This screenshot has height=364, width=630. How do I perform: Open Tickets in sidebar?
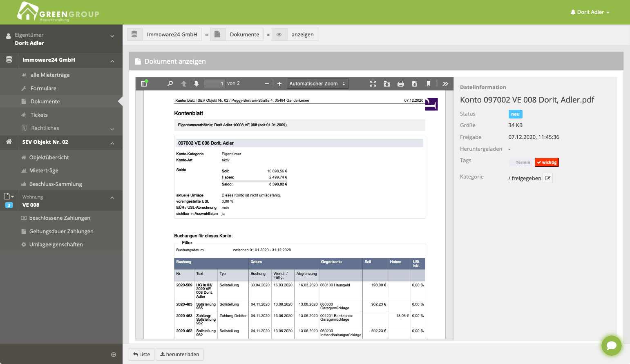click(x=39, y=115)
